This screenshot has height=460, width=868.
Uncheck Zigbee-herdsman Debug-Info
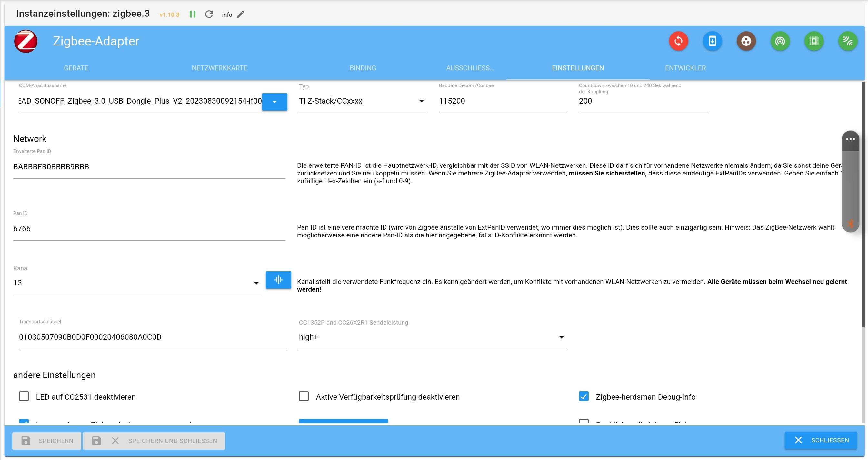click(x=584, y=396)
